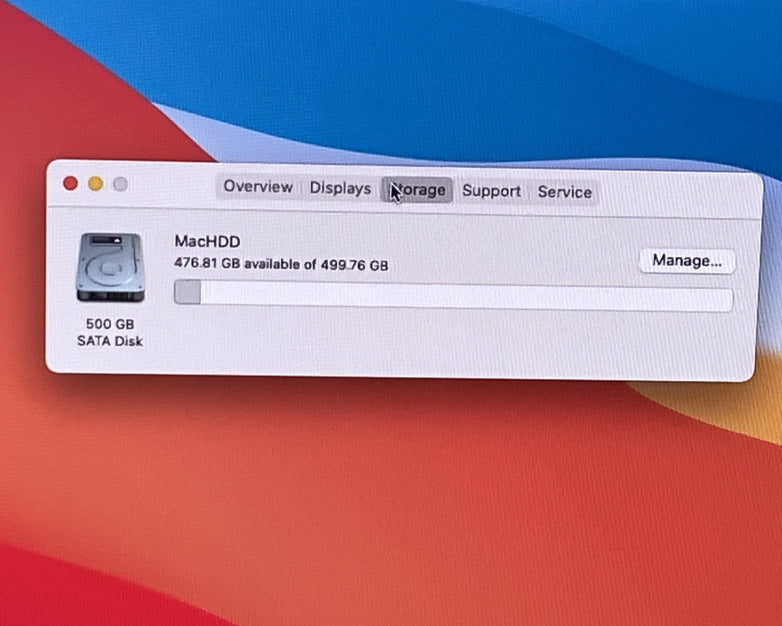The image size is (782, 626).
Task: Select the Storage tab
Action: pyautogui.click(x=418, y=190)
